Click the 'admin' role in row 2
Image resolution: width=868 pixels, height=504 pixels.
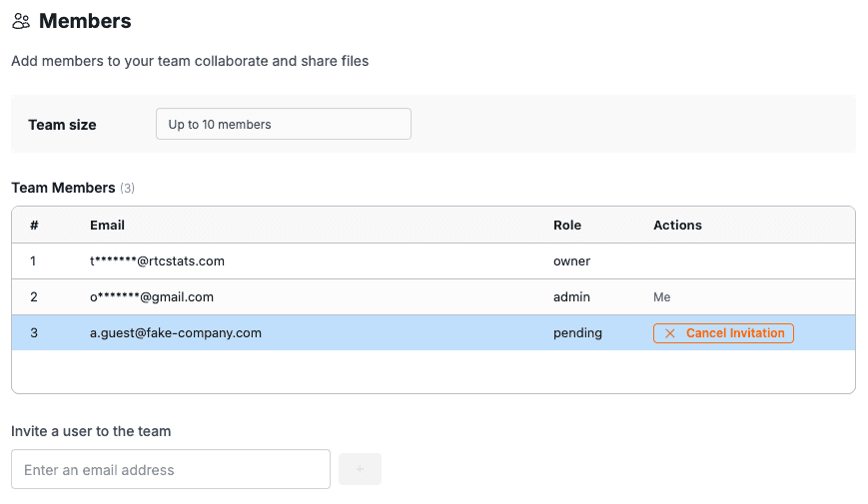571,297
